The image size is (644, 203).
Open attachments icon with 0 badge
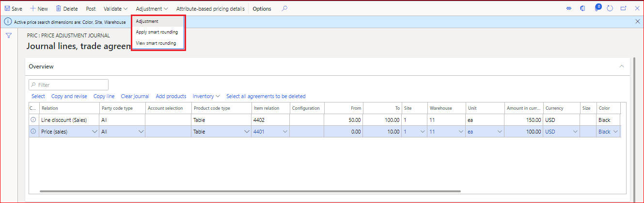[x=597, y=8]
